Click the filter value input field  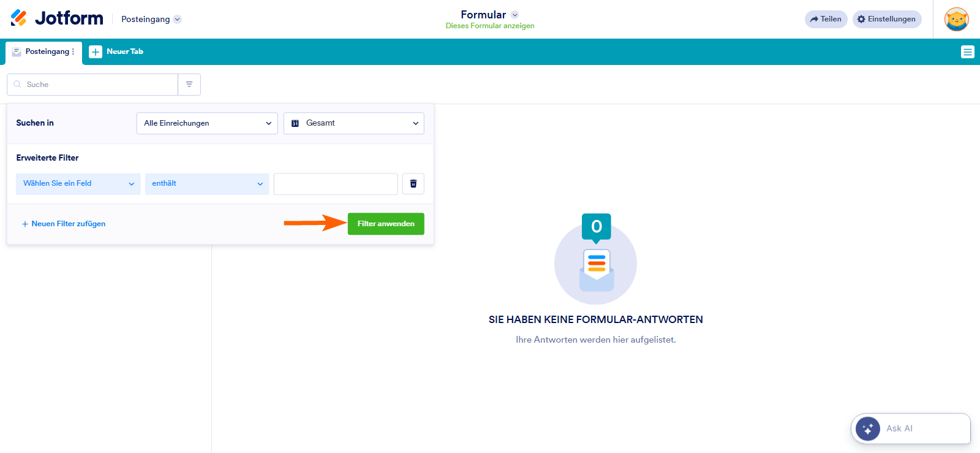pos(336,184)
